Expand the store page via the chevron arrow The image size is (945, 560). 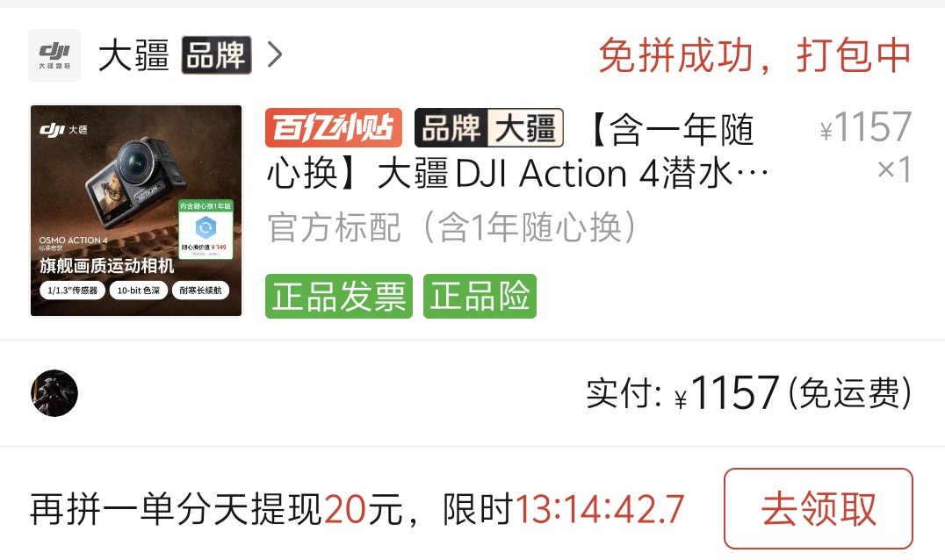(x=275, y=54)
